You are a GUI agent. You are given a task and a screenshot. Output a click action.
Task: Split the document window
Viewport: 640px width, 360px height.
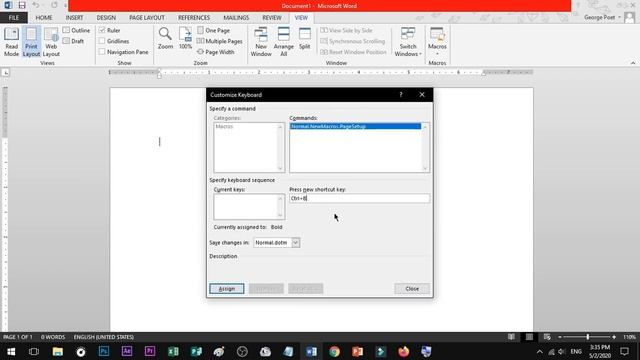coord(304,39)
